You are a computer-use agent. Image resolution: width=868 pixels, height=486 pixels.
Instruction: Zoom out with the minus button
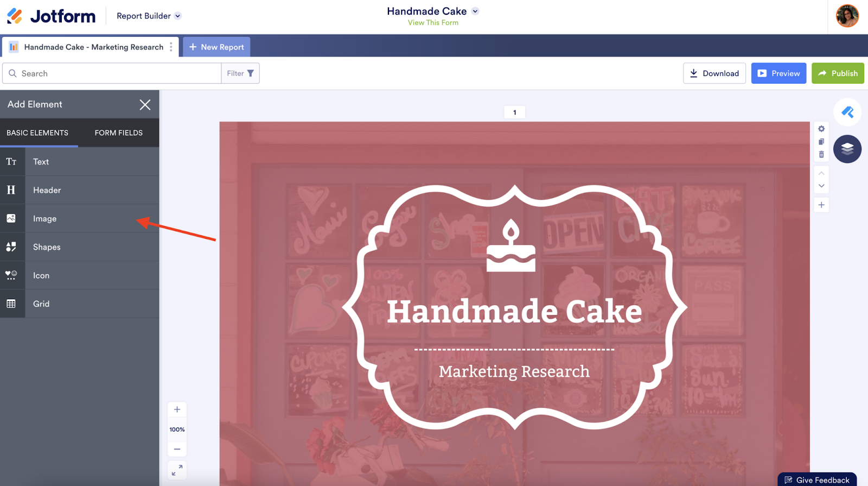[x=177, y=449]
